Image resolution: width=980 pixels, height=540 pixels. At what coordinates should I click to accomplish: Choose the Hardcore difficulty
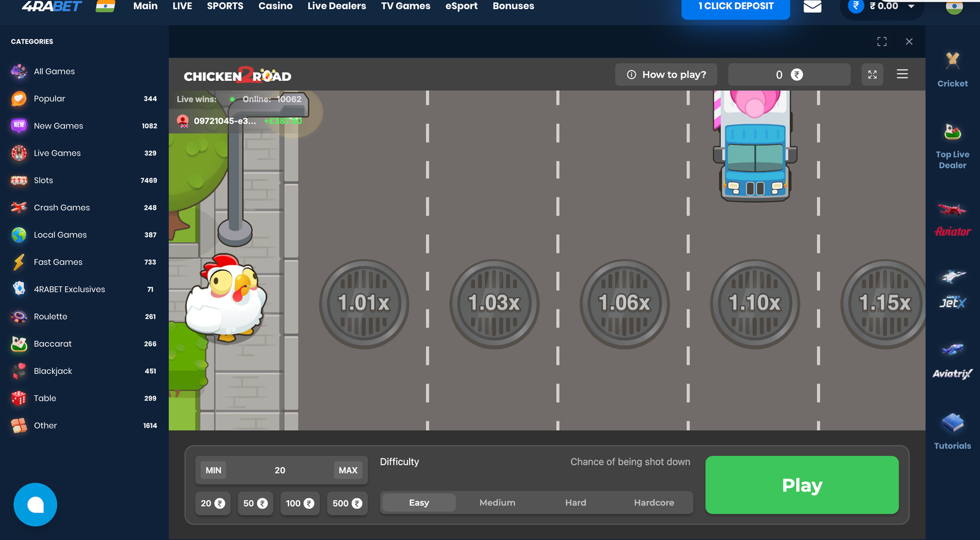(x=654, y=503)
